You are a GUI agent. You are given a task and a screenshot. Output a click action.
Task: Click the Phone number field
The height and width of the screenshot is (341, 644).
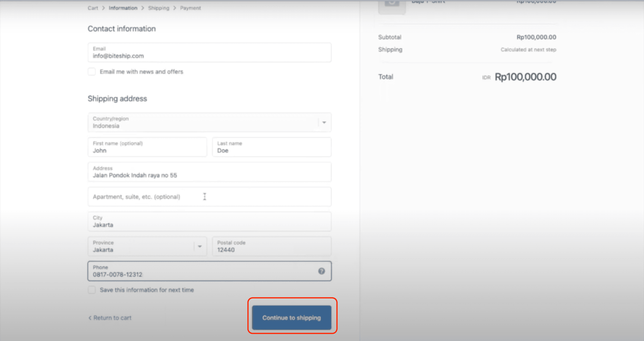210,271
